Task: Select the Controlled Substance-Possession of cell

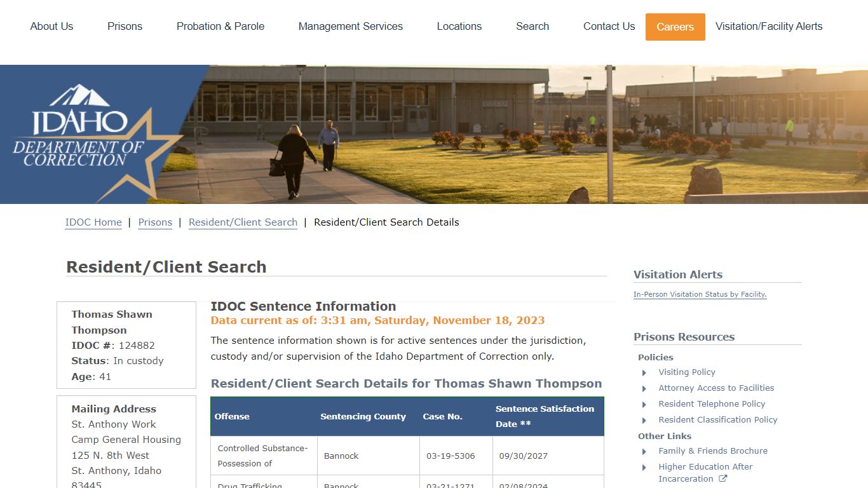Action: 264,456
